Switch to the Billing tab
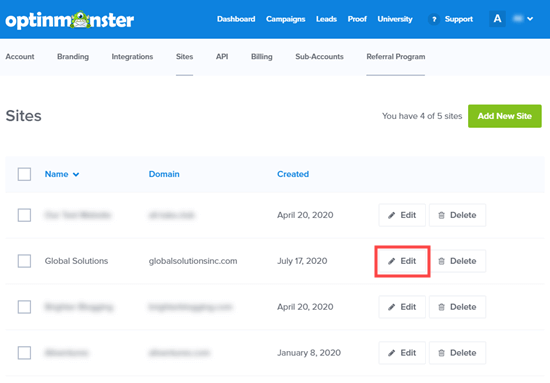The width and height of the screenshot is (550, 383). pos(261,56)
